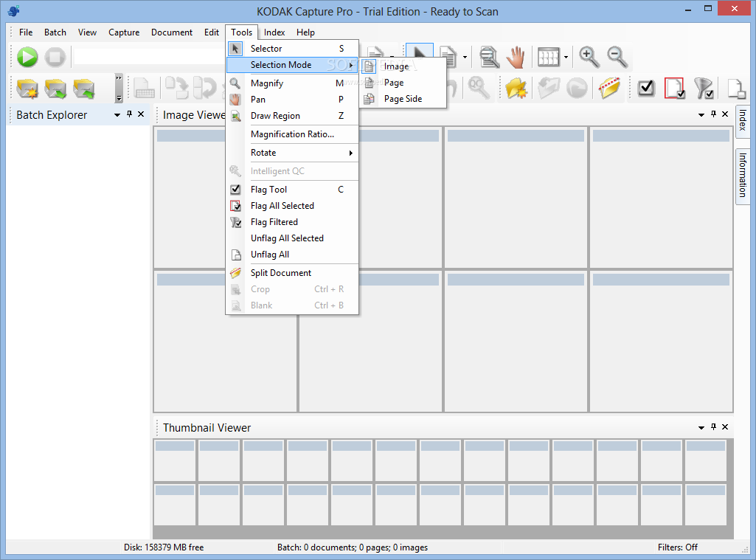Expand Selection Mode submenu arrow

click(x=351, y=65)
